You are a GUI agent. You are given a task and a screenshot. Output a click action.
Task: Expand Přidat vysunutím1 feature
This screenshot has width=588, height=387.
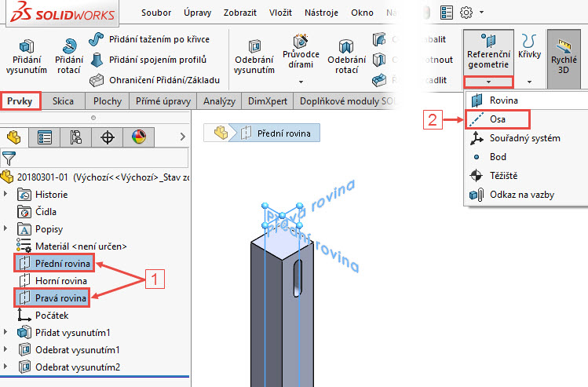pyautogui.click(x=5, y=332)
